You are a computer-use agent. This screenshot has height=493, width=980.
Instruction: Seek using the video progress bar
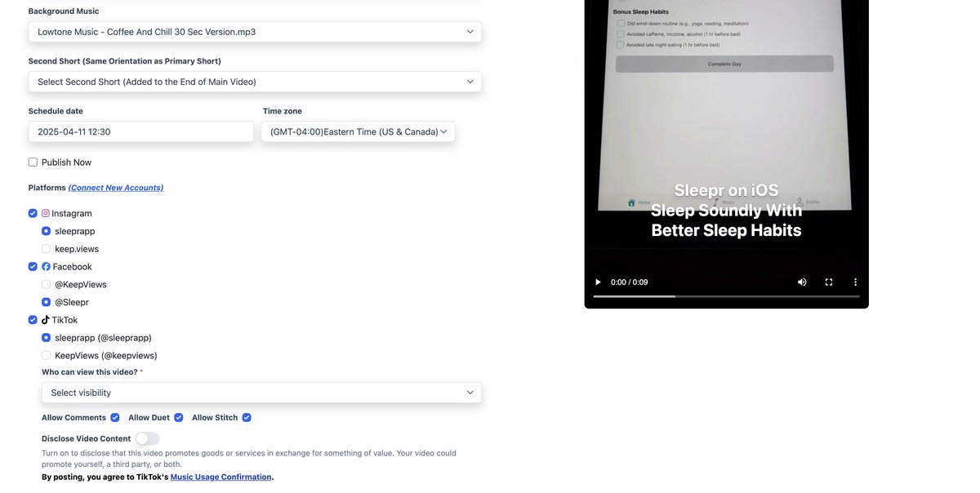726,296
